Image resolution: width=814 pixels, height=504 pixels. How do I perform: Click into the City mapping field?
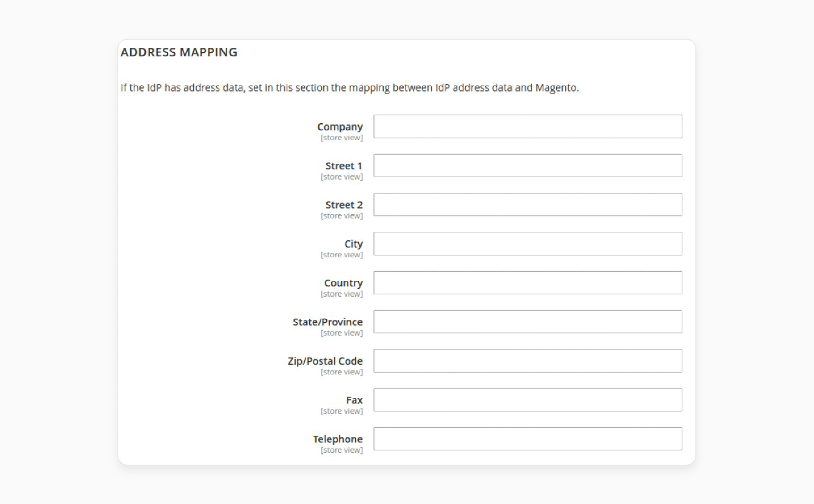528,244
